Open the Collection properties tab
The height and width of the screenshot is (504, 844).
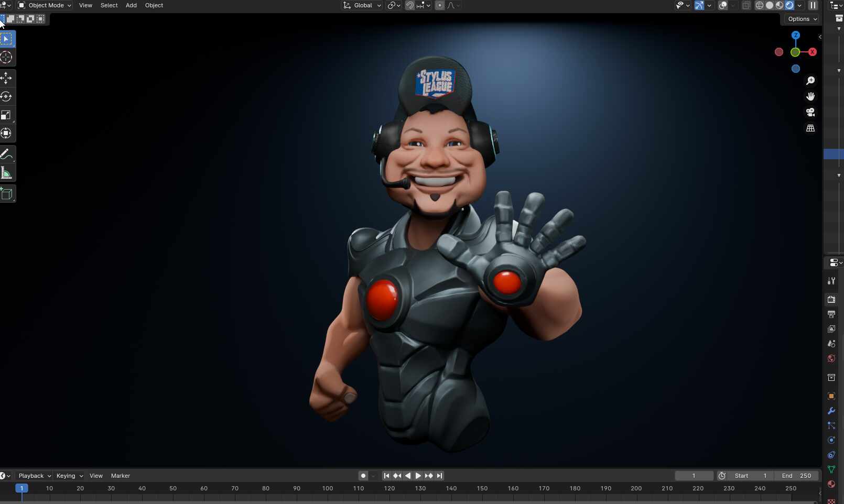pos(831,377)
